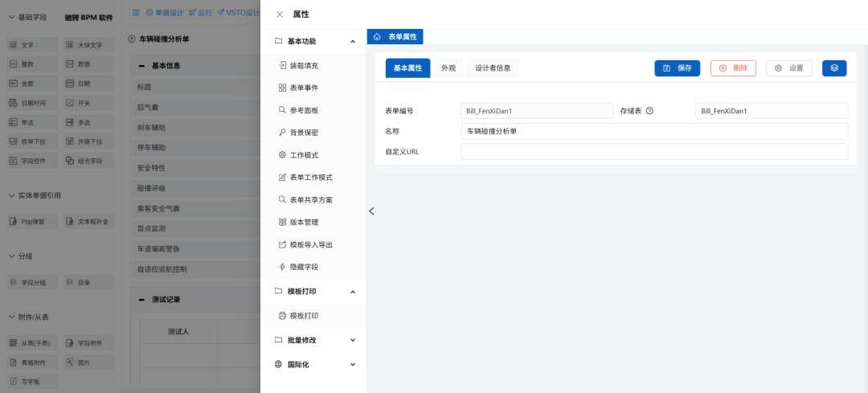Choose the 日期 field control

pos(88,84)
